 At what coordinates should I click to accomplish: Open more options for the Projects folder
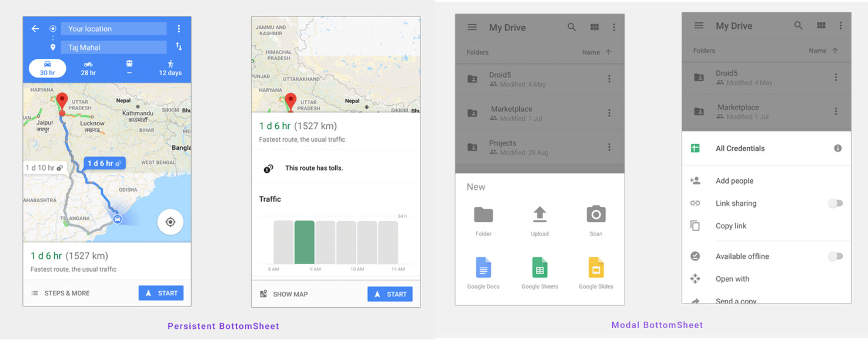coord(609,147)
